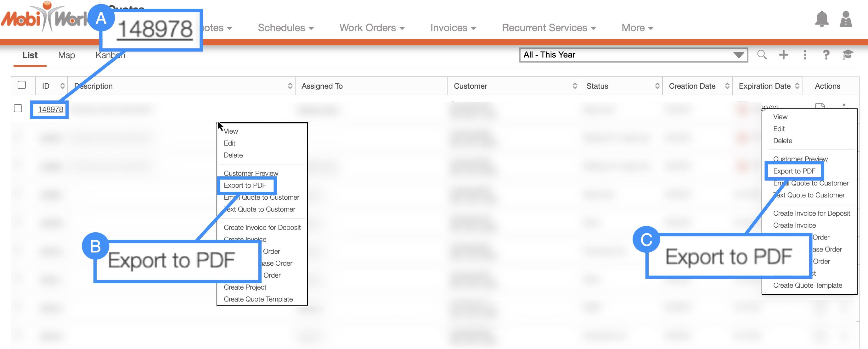Open the All - This Year filter dropdown
The width and height of the screenshot is (868, 349).
click(633, 55)
